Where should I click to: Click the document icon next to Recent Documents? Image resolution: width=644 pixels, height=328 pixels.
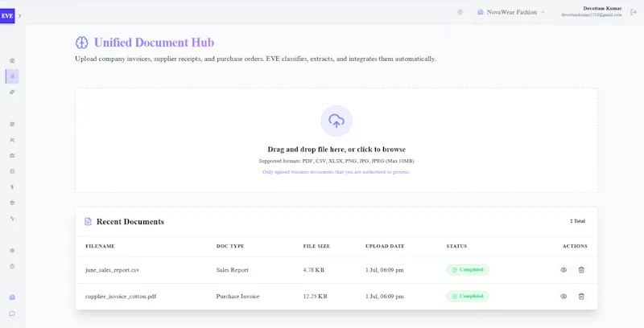click(x=88, y=221)
